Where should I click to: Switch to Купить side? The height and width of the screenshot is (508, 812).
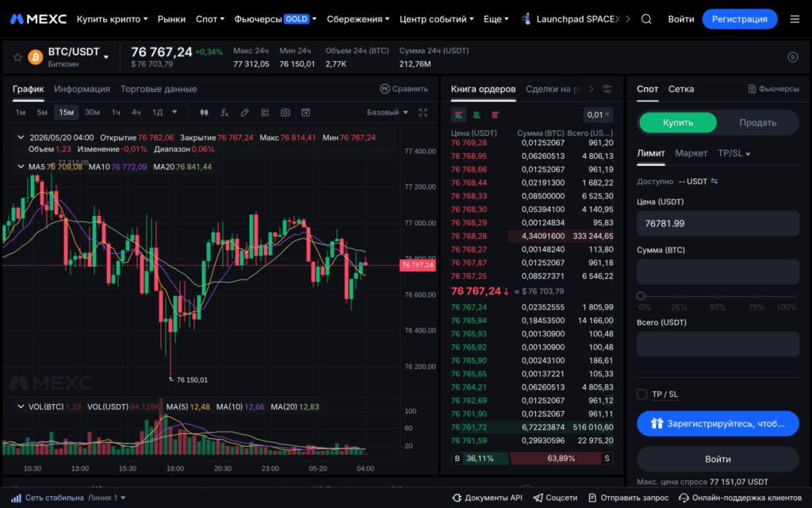pyautogui.click(x=678, y=123)
